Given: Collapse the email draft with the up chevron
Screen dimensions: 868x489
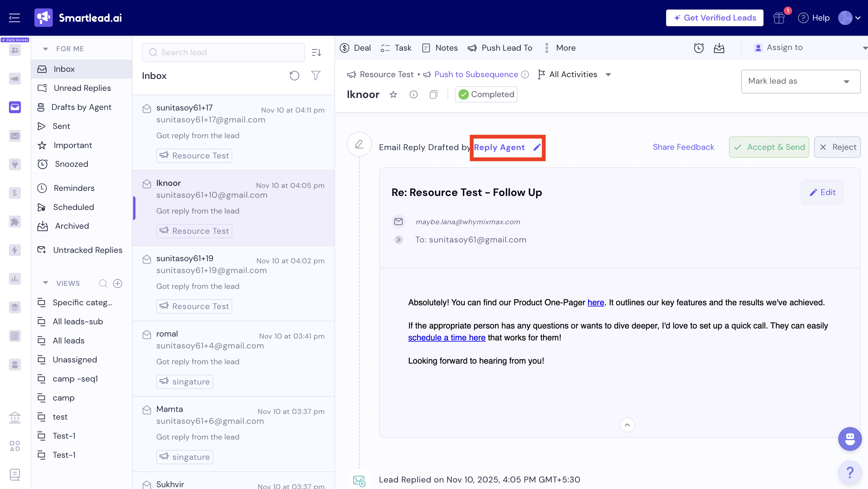Looking at the screenshot, I should coord(627,425).
